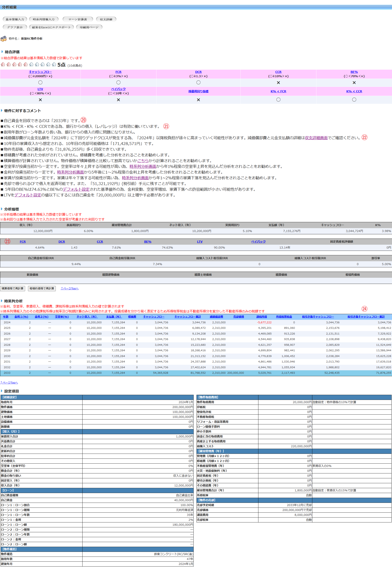Click the K% < FCR link
The height and width of the screenshot is (569, 392).
[x=278, y=91]
